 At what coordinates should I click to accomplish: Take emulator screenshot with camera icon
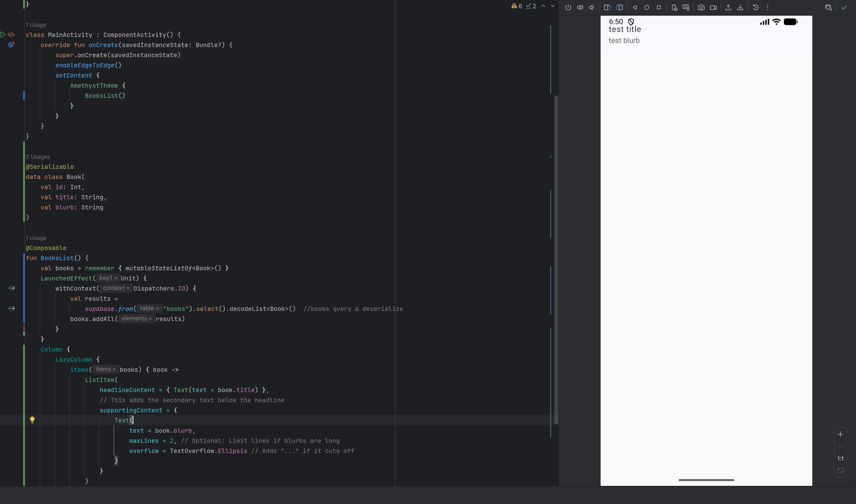[701, 7]
